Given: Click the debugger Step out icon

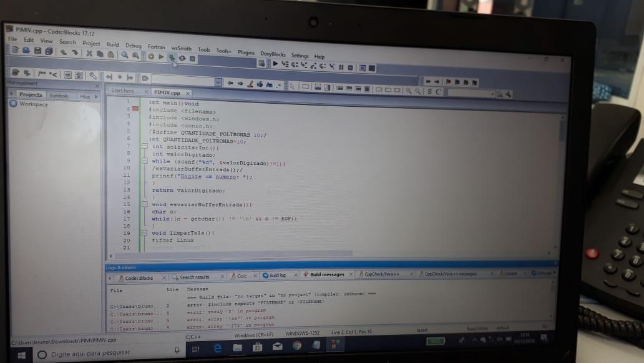Looking at the screenshot, I should (x=313, y=66).
